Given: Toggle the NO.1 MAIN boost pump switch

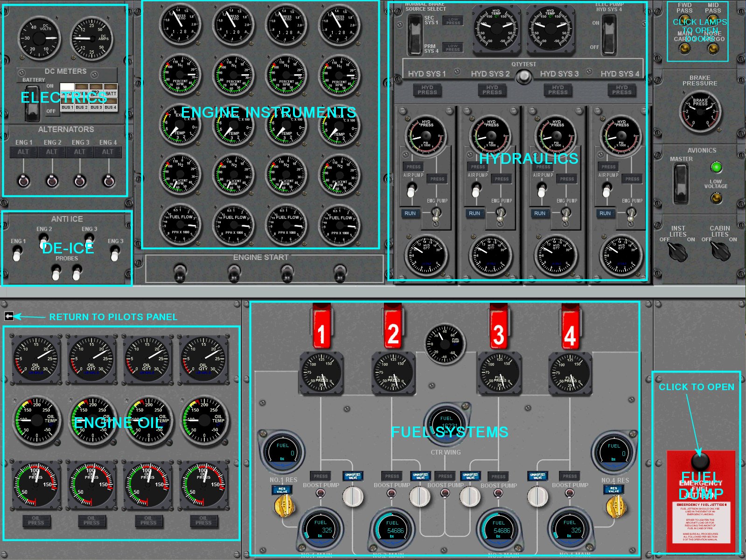Looking at the screenshot, I should pyautogui.click(x=321, y=493).
